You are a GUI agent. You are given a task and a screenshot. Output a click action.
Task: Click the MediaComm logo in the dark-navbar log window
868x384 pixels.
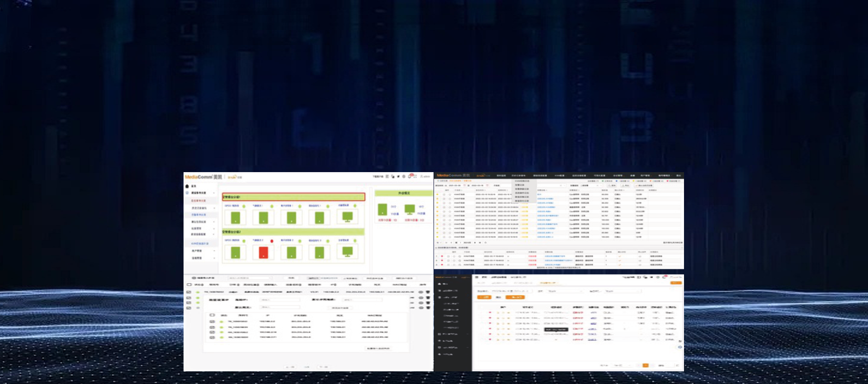(453, 175)
